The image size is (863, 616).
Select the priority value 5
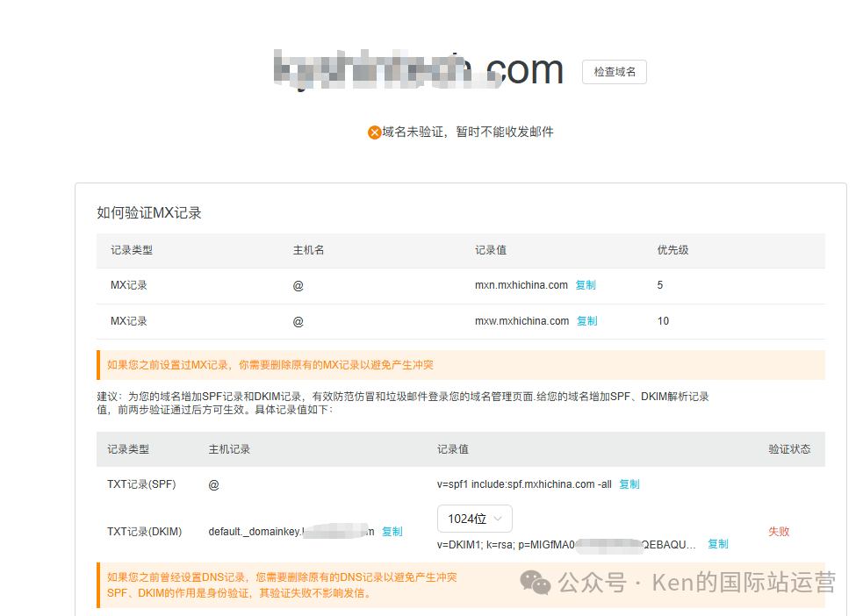pyautogui.click(x=660, y=285)
